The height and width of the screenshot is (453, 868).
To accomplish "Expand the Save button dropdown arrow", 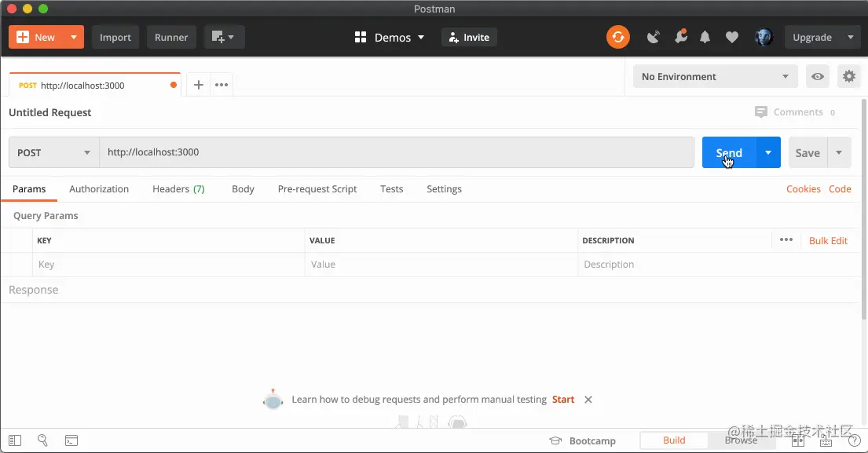I will tap(839, 152).
